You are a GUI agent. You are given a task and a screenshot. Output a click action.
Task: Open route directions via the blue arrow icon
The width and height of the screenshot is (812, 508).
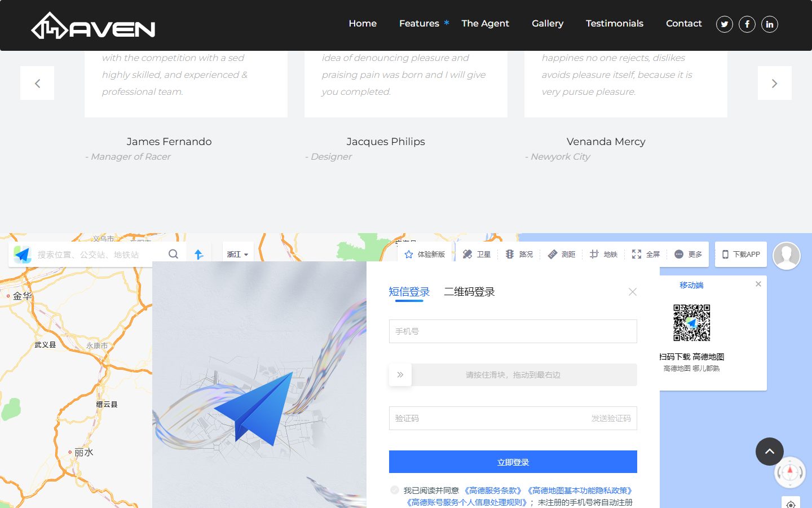click(198, 255)
